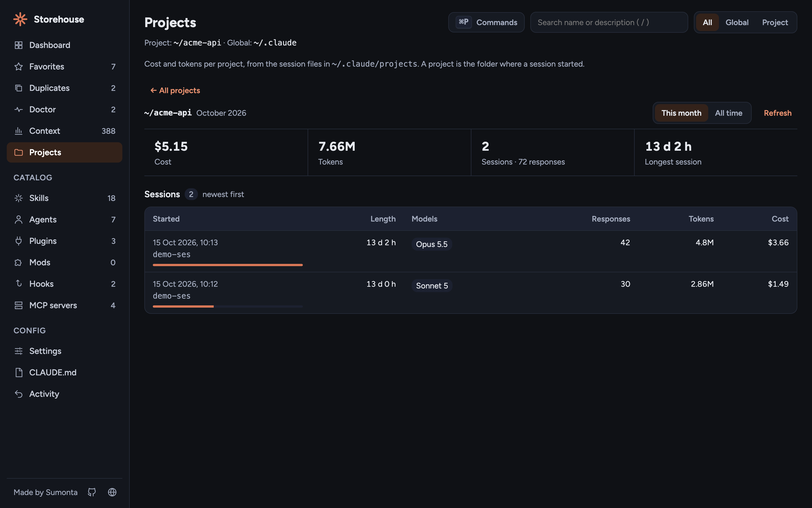Screen dimensions: 812x508
Task: Click the Sonnet 5 model badge
Action: [x=432, y=286]
